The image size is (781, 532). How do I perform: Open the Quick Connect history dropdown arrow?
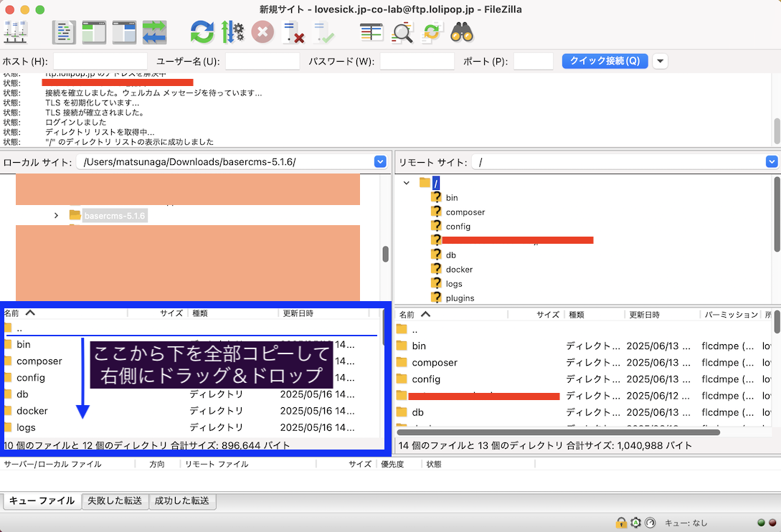660,61
